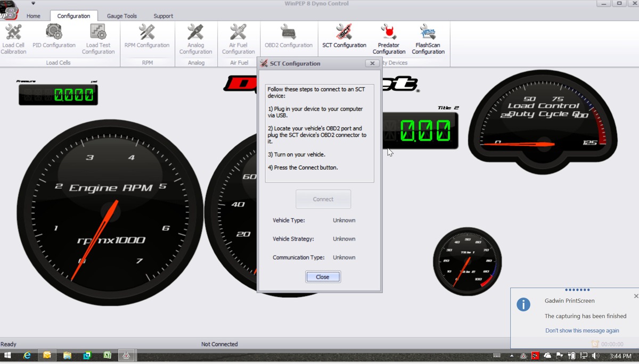Open the network tray icon
Image resolution: width=639 pixels, height=364 pixels.
click(x=584, y=355)
